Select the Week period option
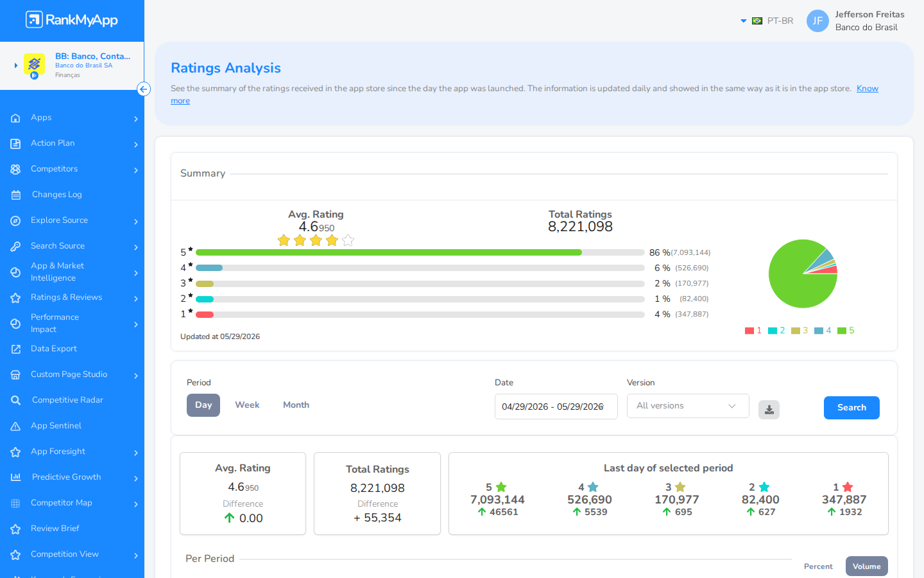 tap(247, 405)
